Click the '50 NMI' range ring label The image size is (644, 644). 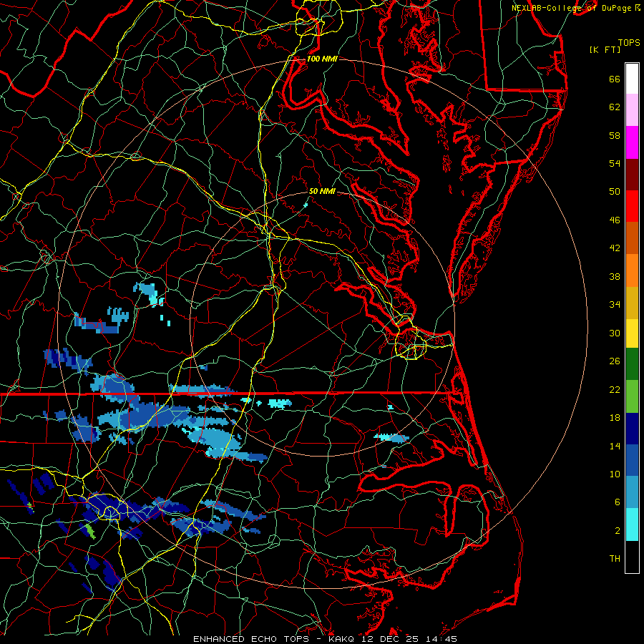coord(322,191)
